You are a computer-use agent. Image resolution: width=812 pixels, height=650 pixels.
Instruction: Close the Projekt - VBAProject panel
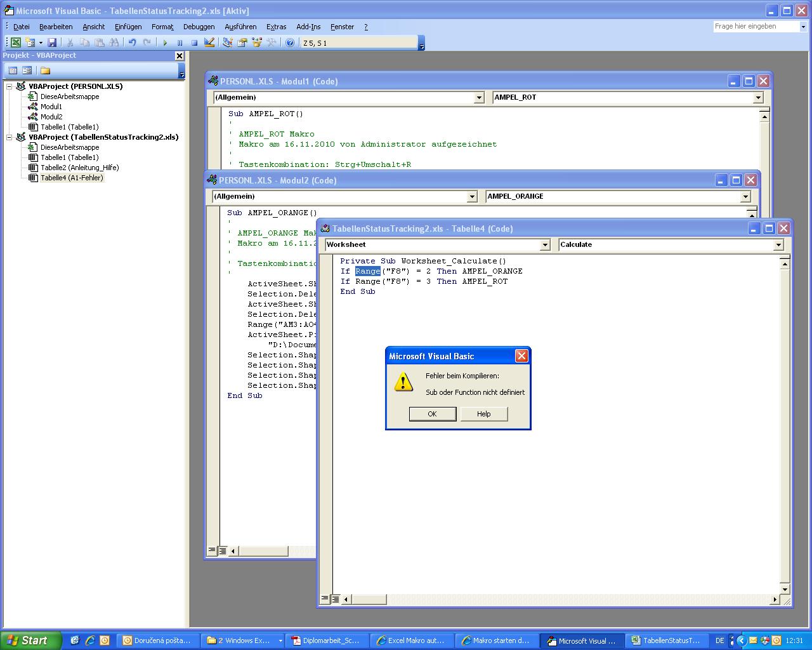click(x=179, y=56)
